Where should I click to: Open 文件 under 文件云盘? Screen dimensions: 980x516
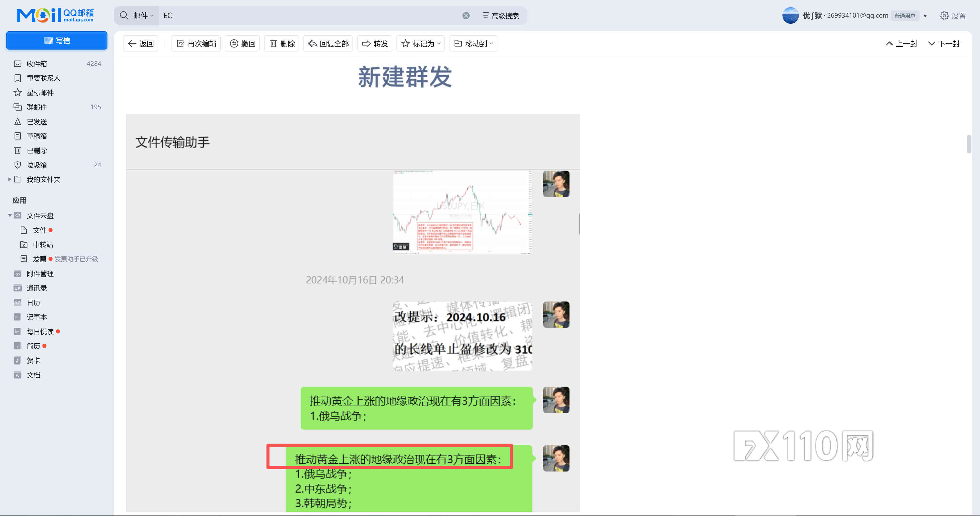click(x=39, y=230)
